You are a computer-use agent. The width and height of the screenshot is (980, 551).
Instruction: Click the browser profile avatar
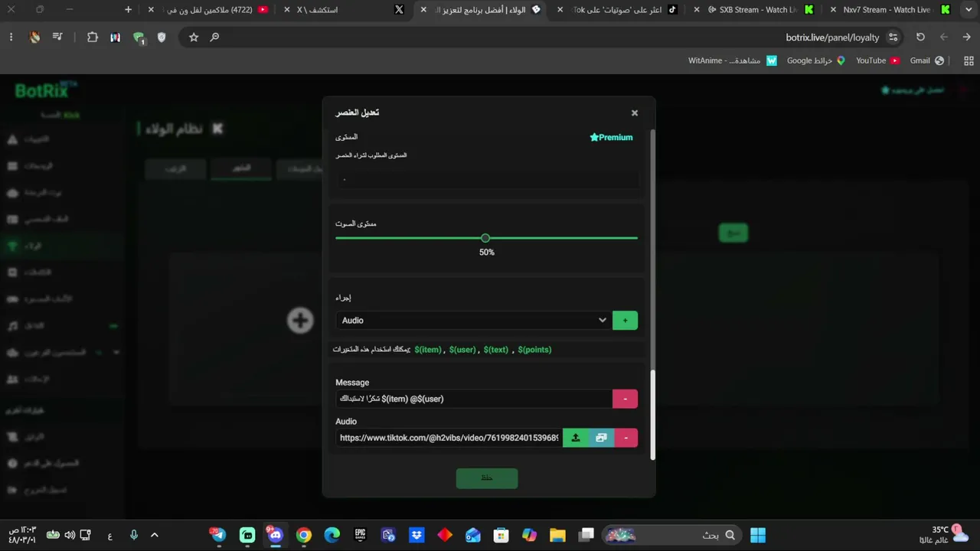(34, 37)
